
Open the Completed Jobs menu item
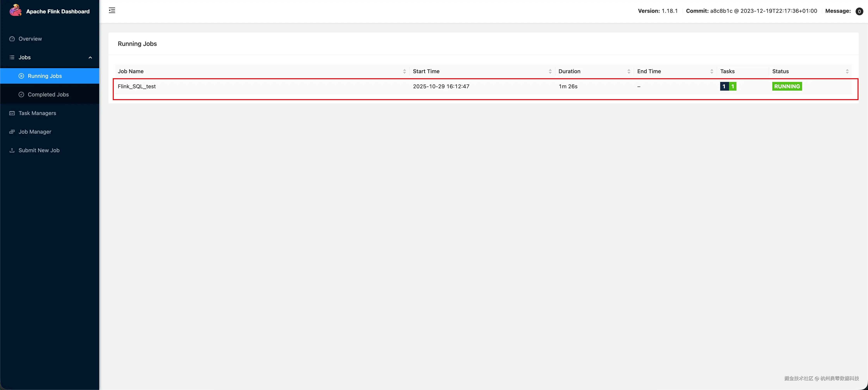pyautogui.click(x=48, y=95)
